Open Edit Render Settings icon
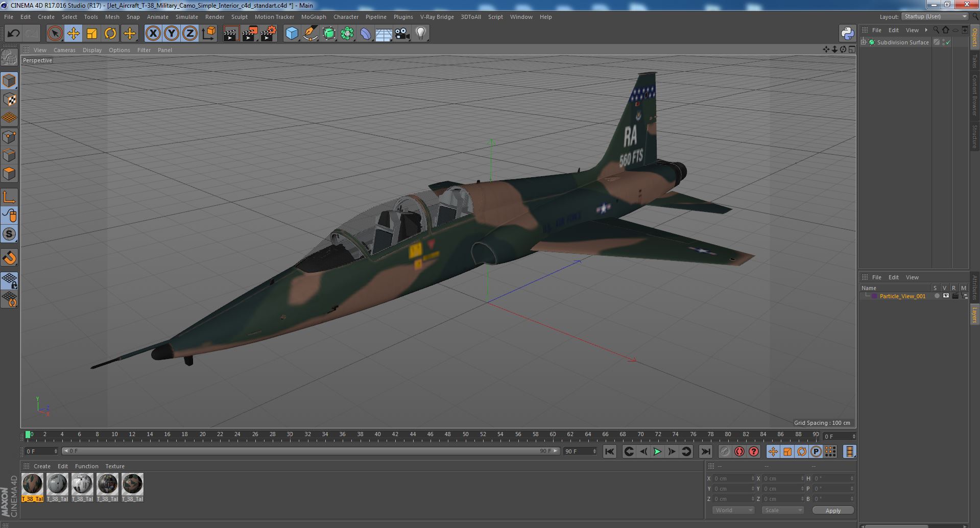Screen dimensions: 980x528 point(268,34)
